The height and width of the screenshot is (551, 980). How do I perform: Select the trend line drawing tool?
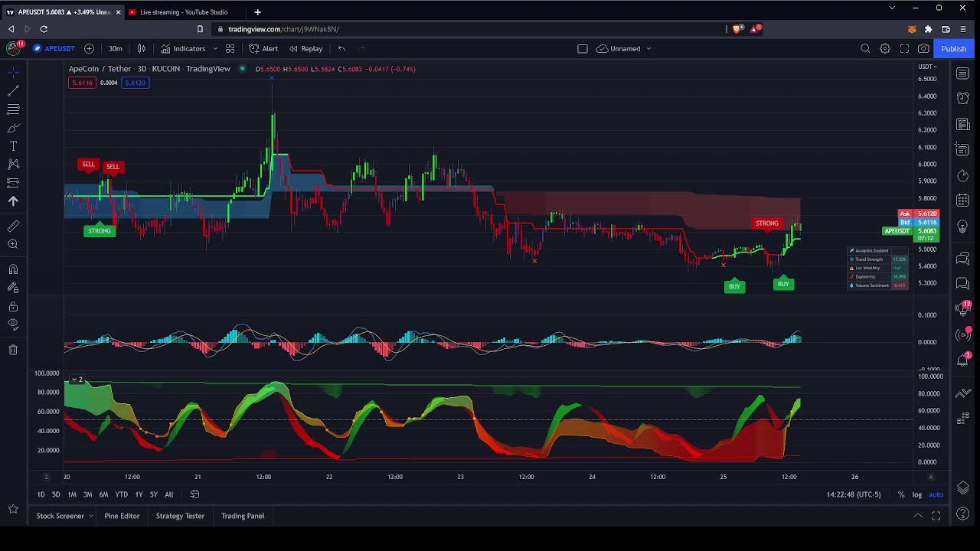(x=13, y=90)
